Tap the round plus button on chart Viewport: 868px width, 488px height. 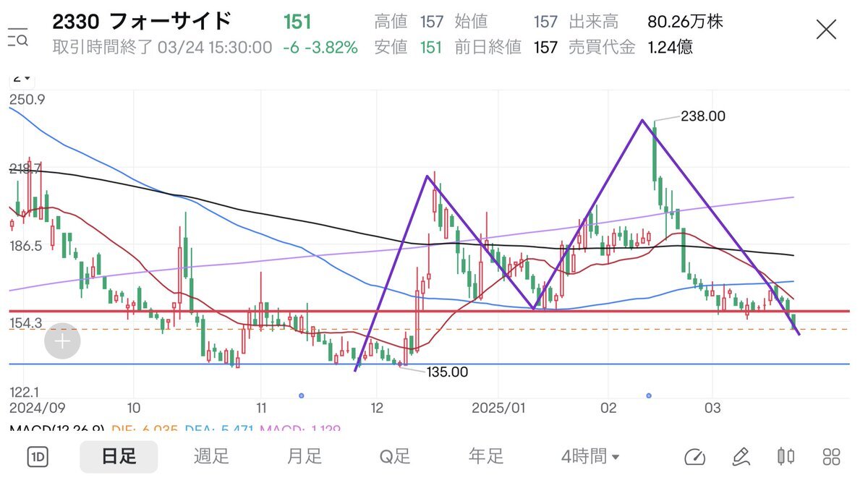click(x=62, y=341)
